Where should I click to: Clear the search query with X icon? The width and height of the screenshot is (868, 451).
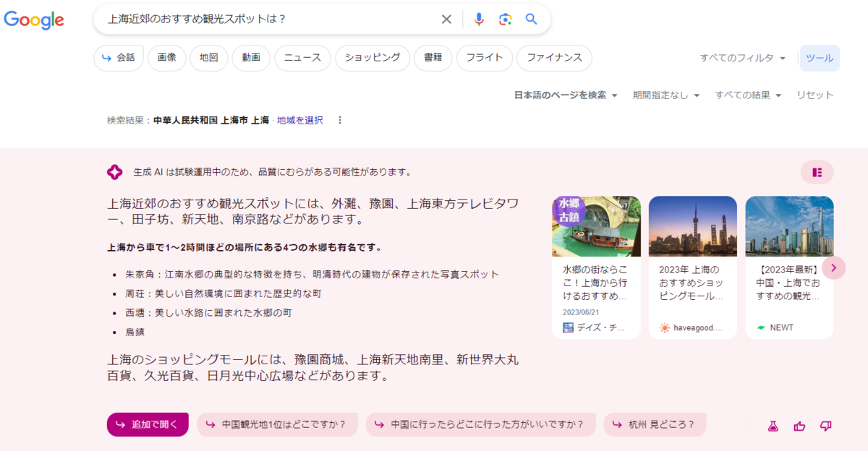pos(446,20)
